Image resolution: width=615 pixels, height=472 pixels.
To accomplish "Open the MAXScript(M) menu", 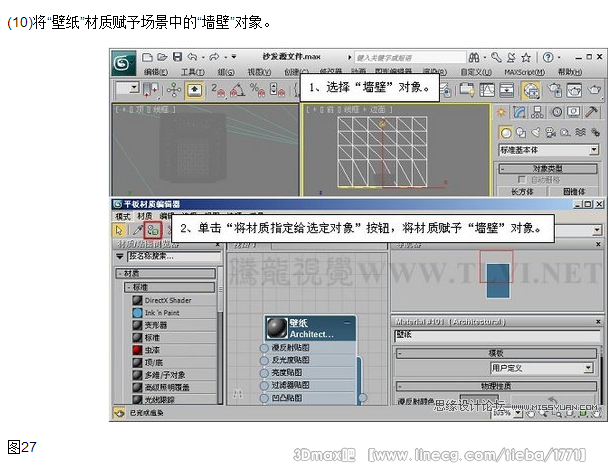I will (x=525, y=72).
